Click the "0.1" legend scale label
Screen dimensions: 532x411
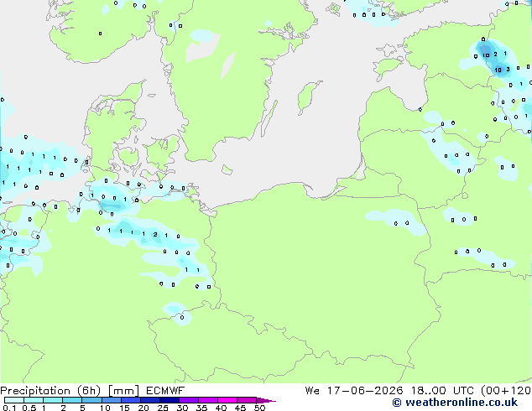pos(10,408)
